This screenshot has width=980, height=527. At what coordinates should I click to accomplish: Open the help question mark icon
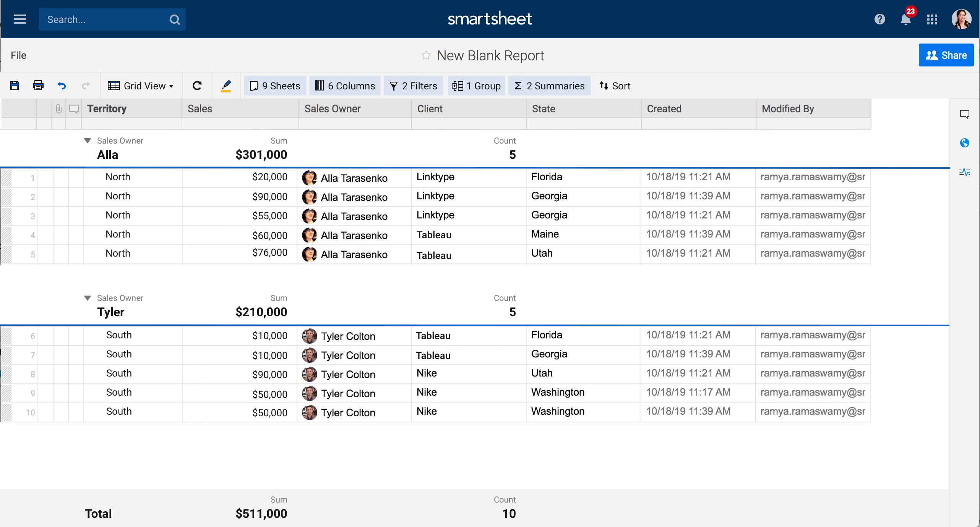point(879,19)
